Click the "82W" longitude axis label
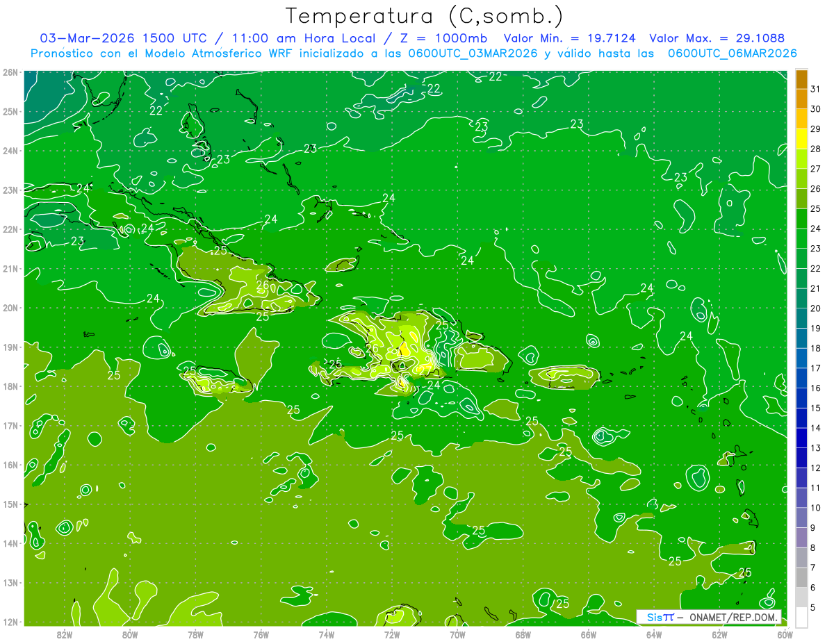 coord(65,634)
